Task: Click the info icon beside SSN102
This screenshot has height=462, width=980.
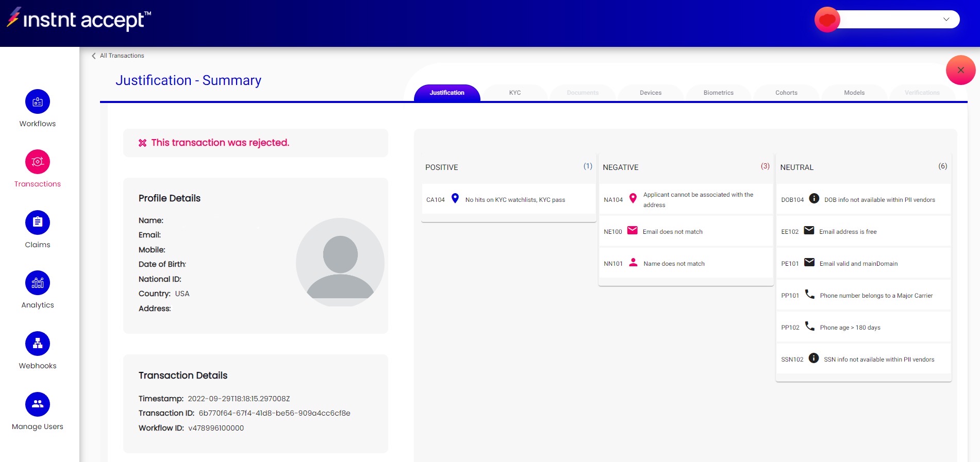Action: coord(813,358)
